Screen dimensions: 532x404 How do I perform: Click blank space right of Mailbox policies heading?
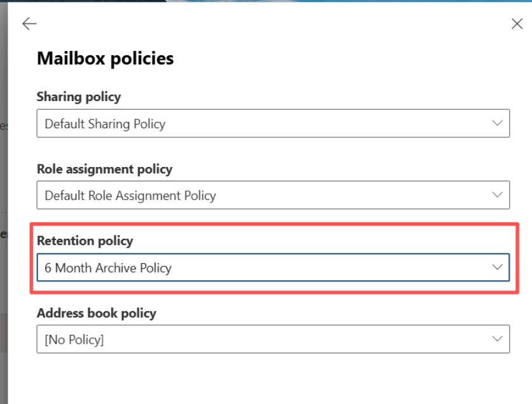(350, 58)
